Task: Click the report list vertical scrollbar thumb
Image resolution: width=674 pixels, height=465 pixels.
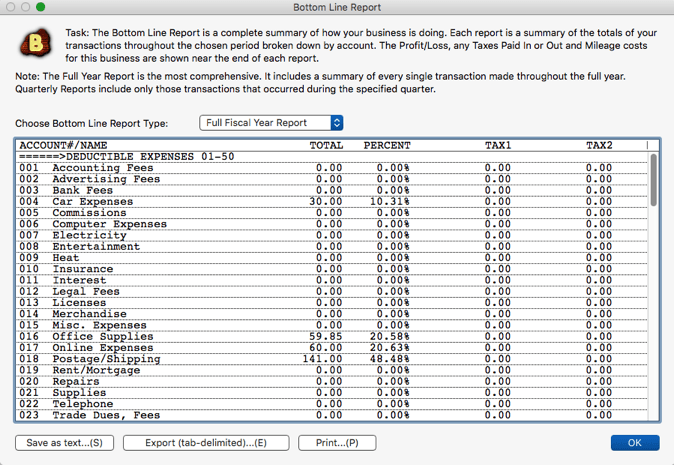Action: pyautogui.click(x=653, y=180)
